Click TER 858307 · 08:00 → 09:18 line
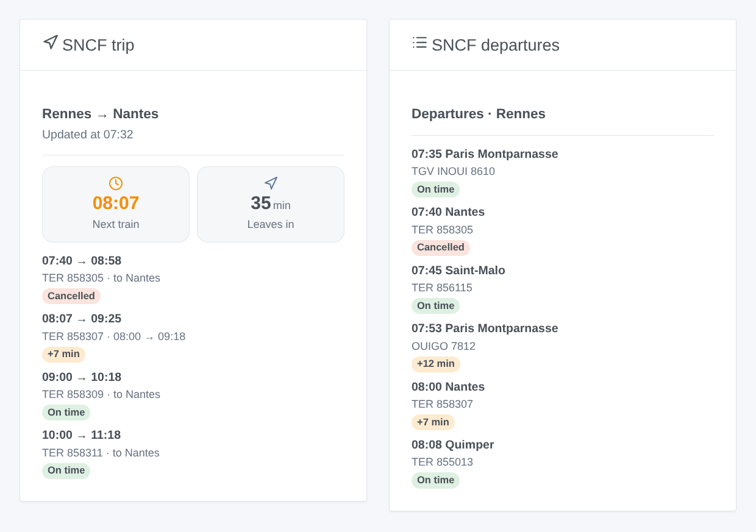The width and height of the screenshot is (756, 532). point(113,336)
